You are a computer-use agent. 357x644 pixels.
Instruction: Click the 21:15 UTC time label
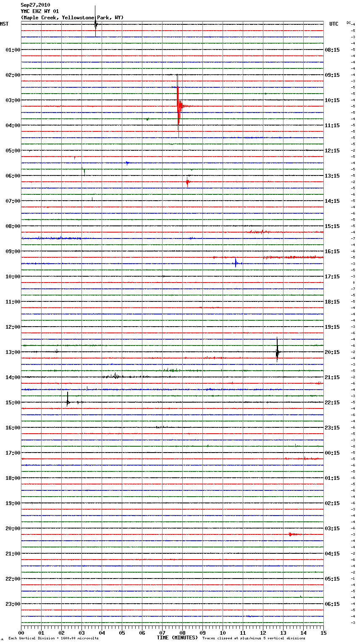(x=332, y=377)
